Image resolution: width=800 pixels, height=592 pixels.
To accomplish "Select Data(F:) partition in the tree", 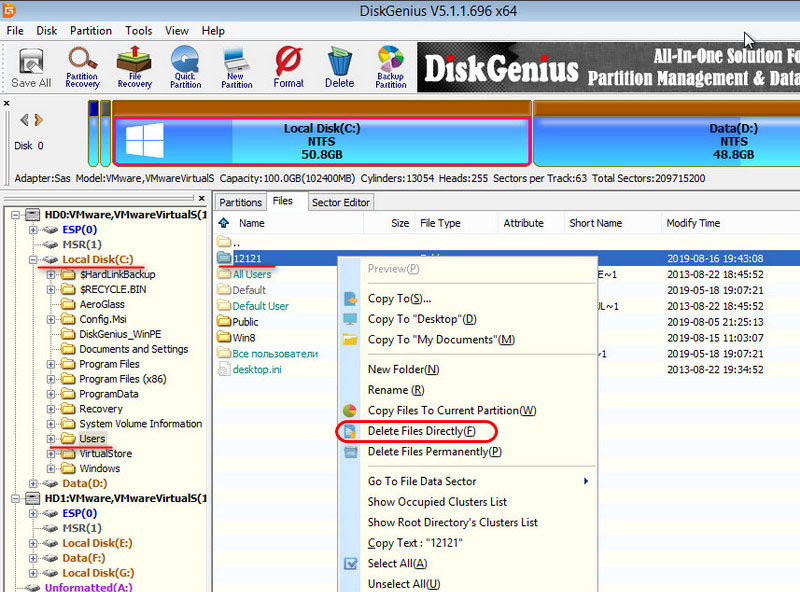I will [84, 558].
